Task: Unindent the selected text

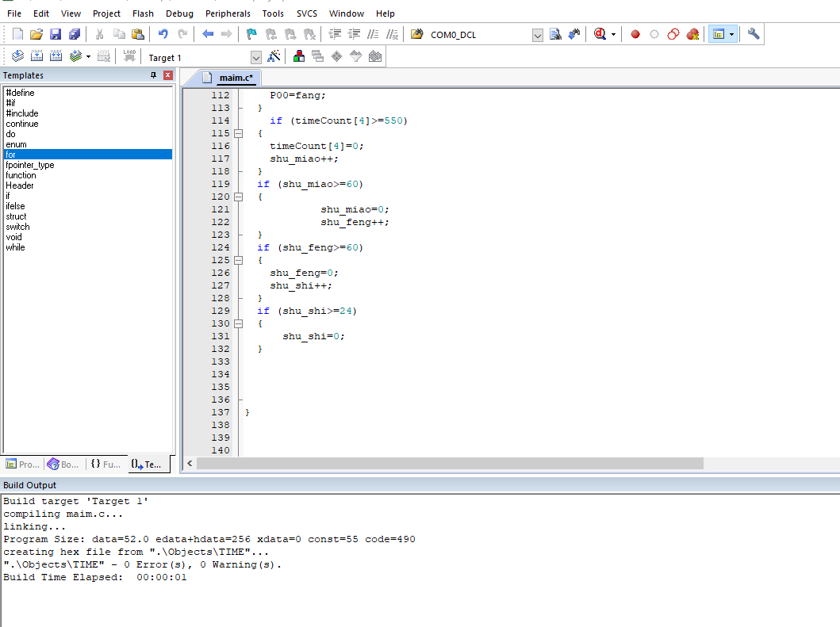Action: point(354,34)
